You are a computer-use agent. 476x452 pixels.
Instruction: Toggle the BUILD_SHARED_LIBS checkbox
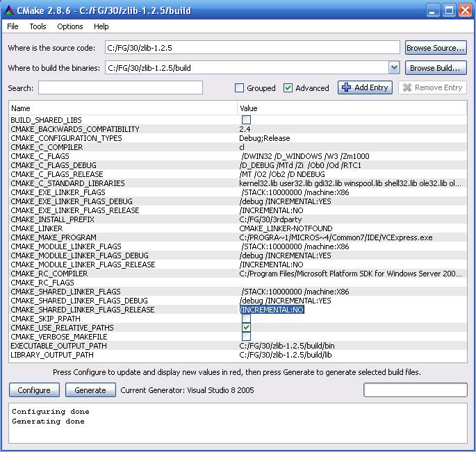coord(246,120)
